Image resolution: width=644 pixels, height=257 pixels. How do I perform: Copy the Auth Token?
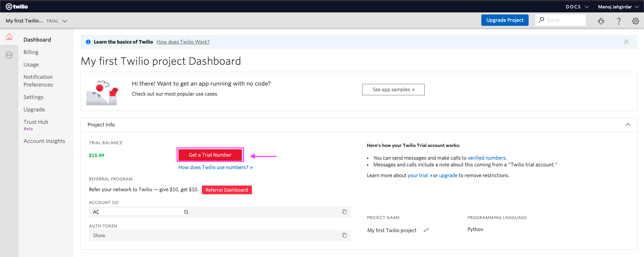pos(344,235)
